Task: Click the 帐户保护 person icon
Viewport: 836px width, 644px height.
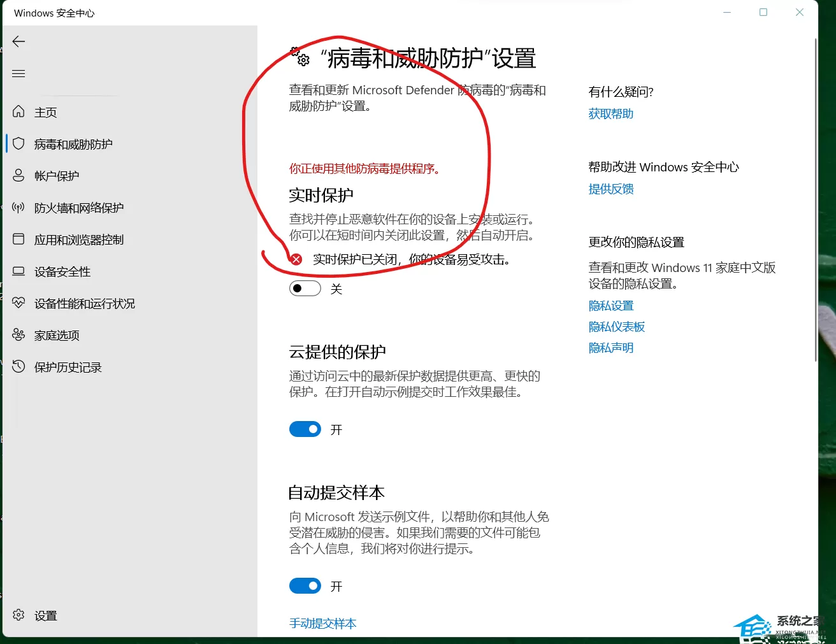Action: click(x=18, y=175)
